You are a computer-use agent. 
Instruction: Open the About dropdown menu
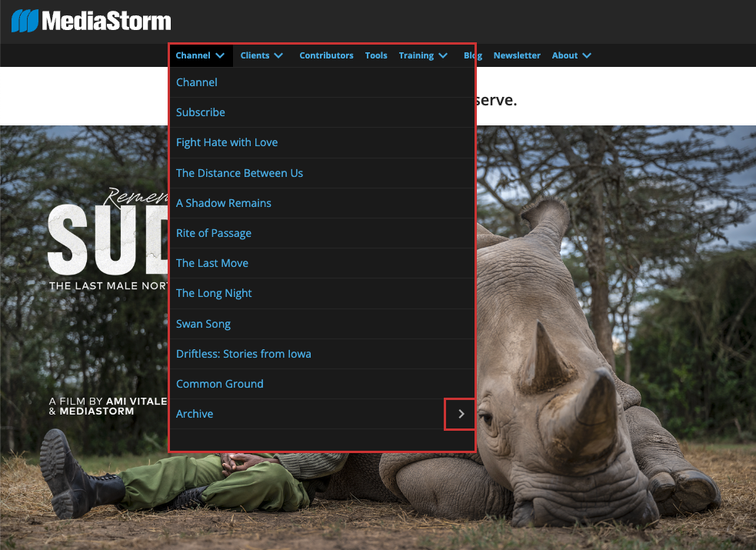[x=571, y=55]
